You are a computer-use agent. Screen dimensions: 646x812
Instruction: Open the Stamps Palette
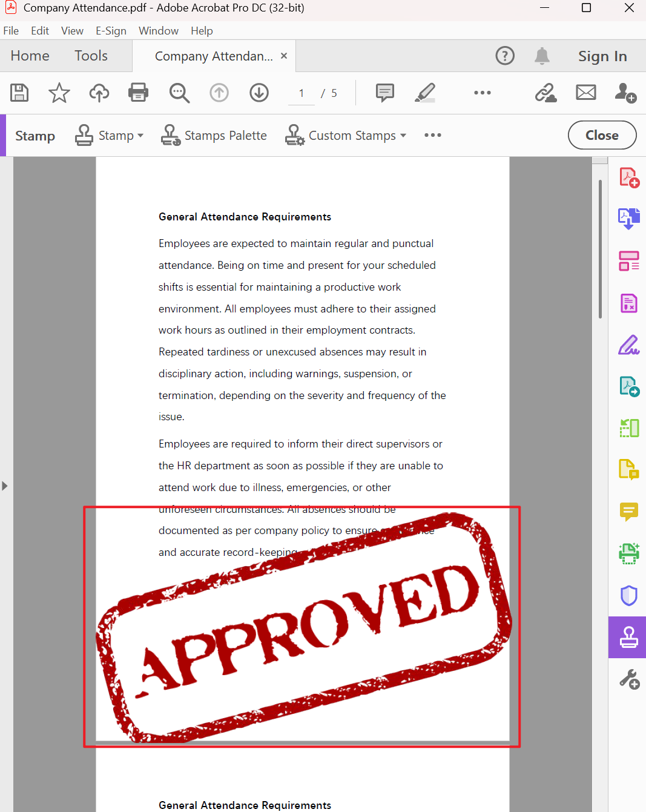[214, 135]
